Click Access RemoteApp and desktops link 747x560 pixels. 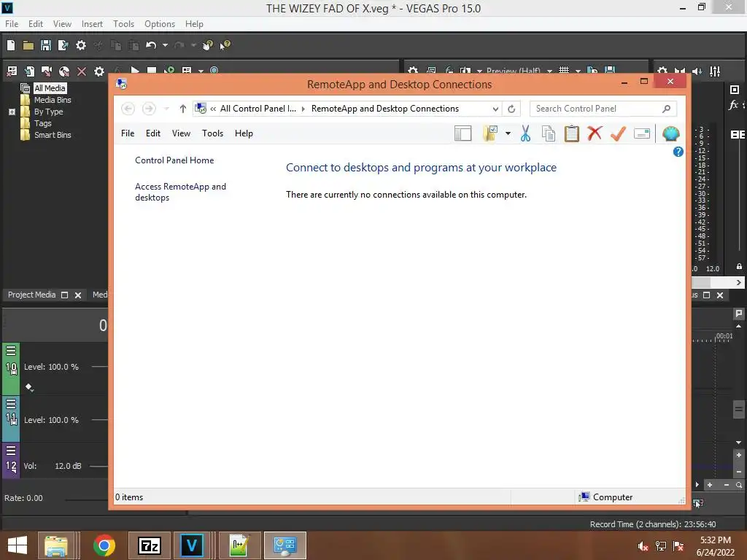[180, 192]
